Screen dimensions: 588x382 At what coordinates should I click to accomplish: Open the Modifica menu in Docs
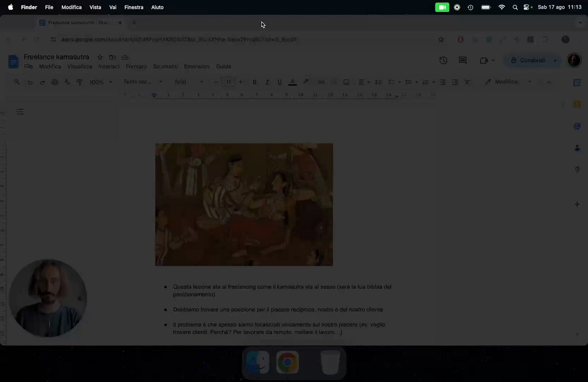point(50,67)
